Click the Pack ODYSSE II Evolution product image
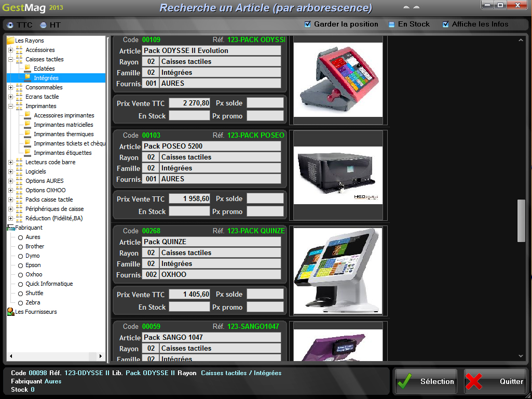Viewport: 532px width, 399px height. tap(338, 80)
